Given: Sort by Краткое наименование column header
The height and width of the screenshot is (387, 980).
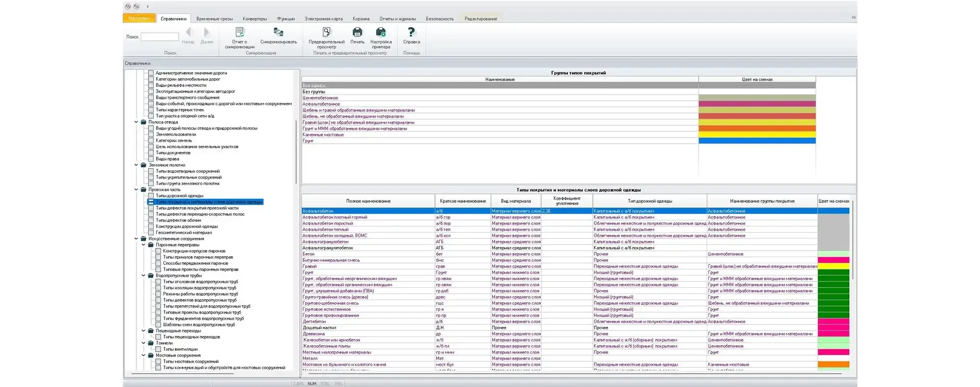Looking at the screenshot, I should [463, 201].
